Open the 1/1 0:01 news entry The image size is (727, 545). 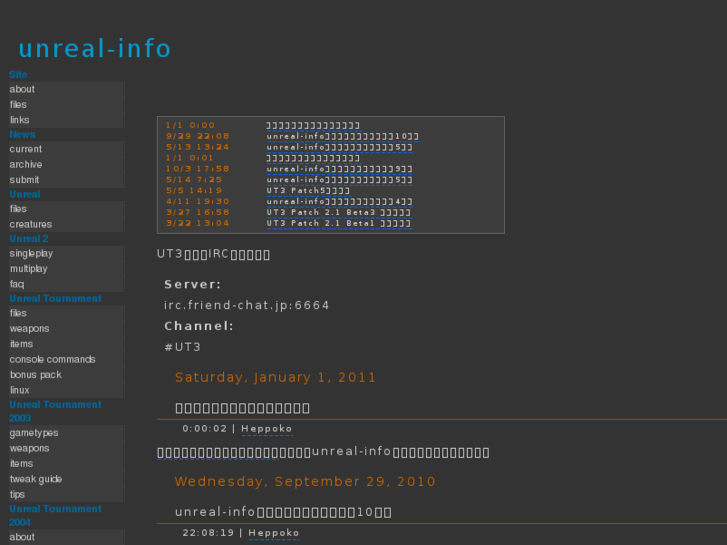pos(313,158)
